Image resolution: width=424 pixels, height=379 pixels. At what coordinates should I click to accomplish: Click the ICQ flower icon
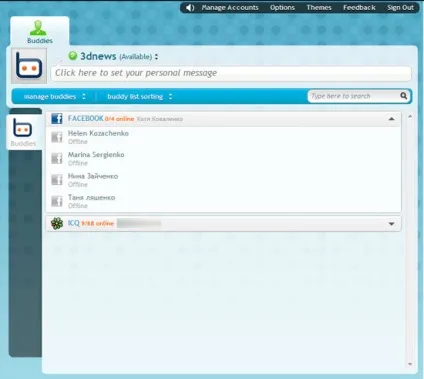(x=57, y=223)
